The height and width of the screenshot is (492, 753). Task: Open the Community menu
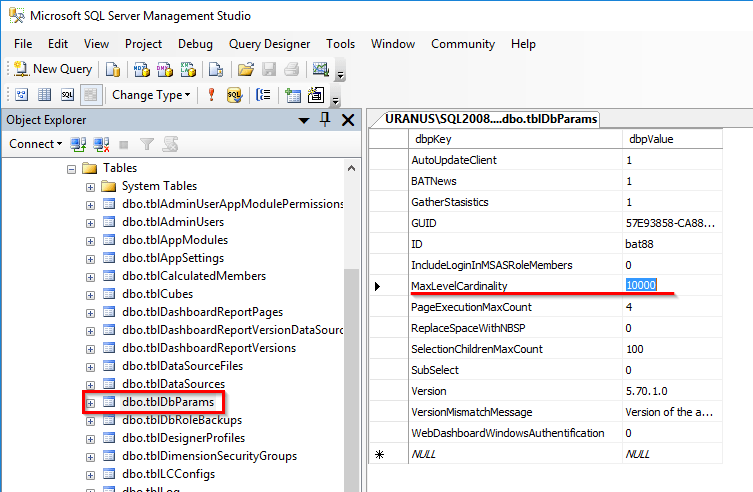(463, 44)
